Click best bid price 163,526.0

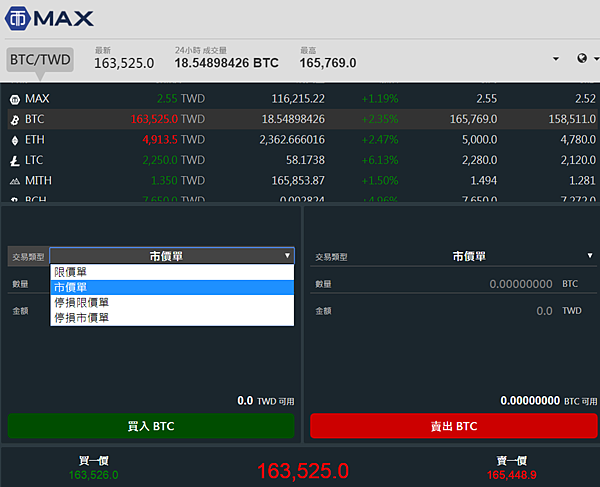[93, 475]
